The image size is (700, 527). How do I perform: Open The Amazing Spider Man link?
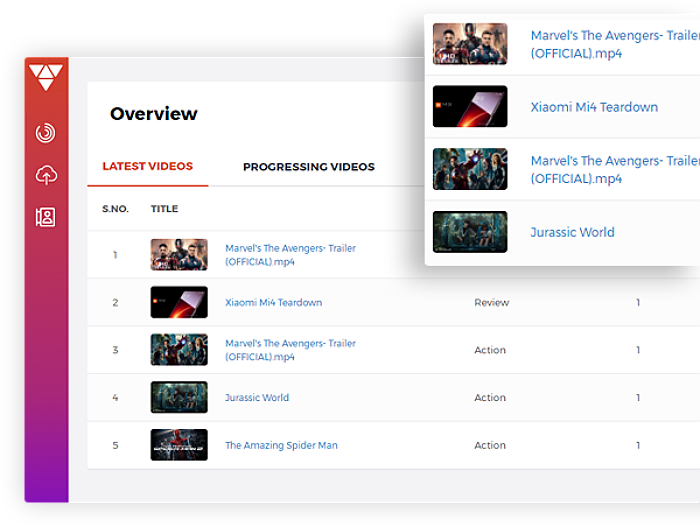click(281, 445)
